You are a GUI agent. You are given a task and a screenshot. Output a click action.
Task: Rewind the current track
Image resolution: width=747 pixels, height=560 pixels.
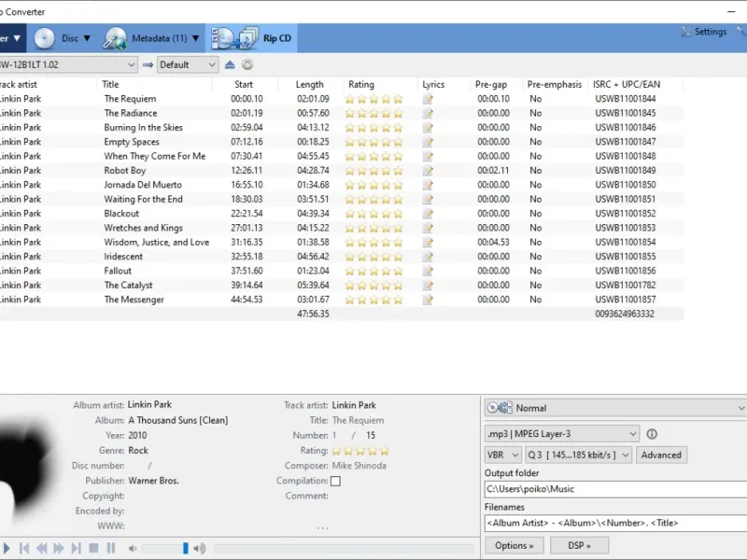[x=41, y=549]
